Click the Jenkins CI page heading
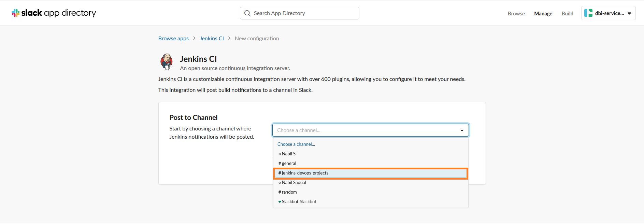The image size is (644, 224). point(198,59)
